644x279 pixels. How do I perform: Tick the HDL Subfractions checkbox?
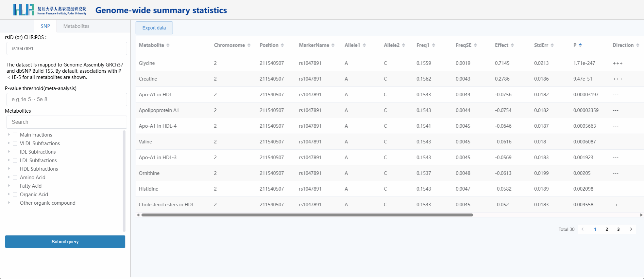tap(15, 169)
